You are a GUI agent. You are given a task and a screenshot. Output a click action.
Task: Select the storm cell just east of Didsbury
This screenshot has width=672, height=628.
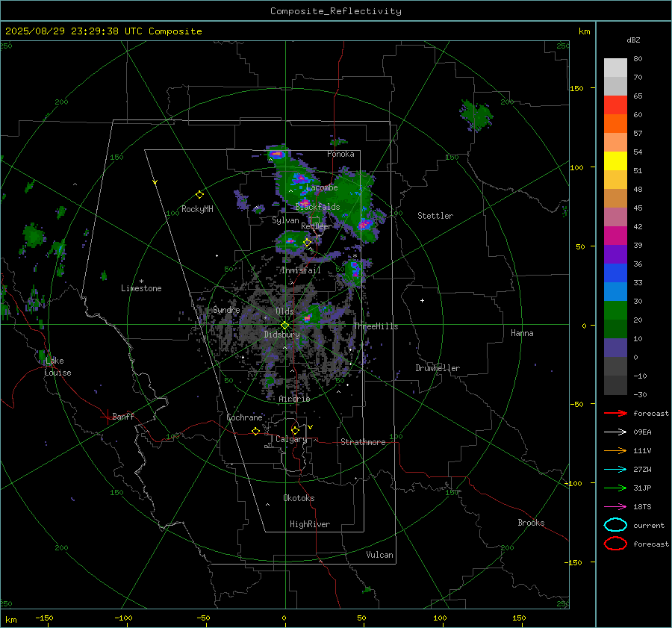pyautogui.click(x=308, y=319)
